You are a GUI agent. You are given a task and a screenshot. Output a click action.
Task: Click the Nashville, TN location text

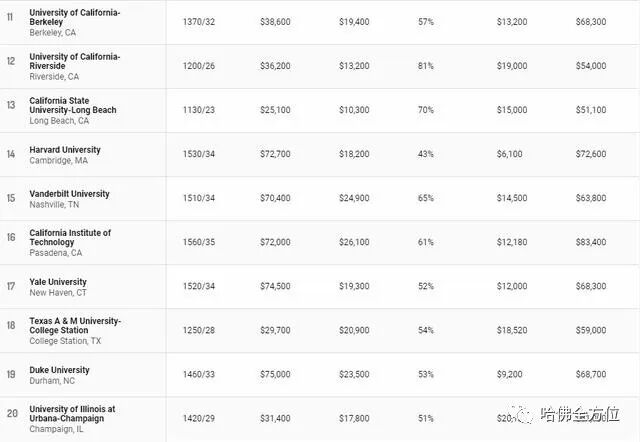click(x=59, y=205)
